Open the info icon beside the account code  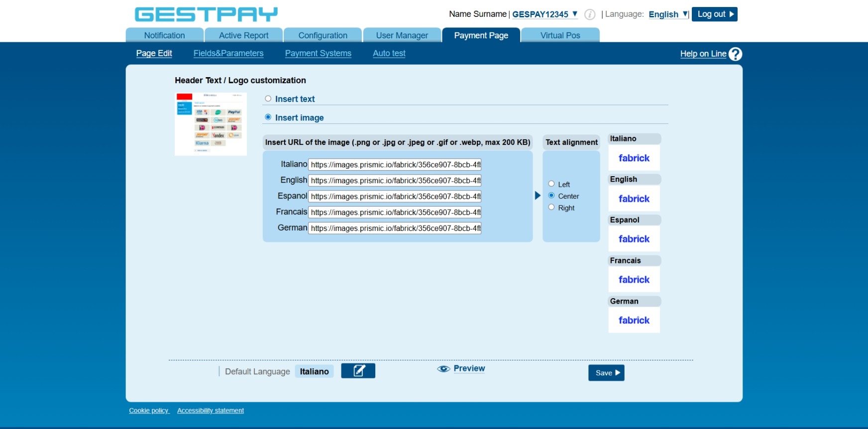coord(590,14)
